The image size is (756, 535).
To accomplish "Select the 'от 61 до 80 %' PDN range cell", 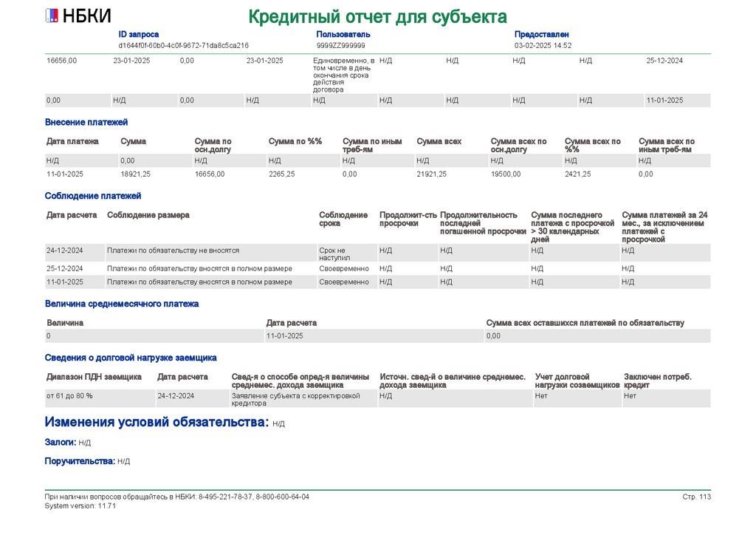I will 69,396.
